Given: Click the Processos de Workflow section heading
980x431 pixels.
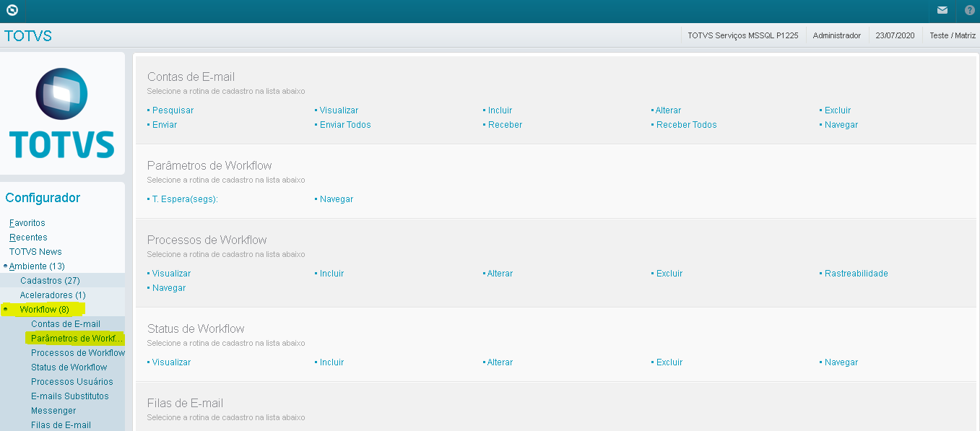Looking at the screenshot, I should pyautogui.click(x=207, y=240).
